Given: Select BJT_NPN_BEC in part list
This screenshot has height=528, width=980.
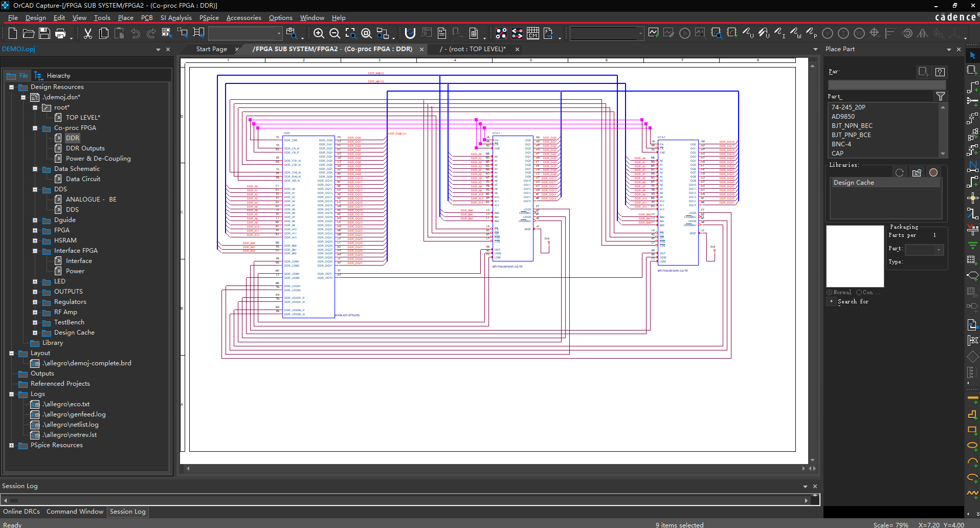Looking at the screenshot, I should pyautogui.click(x=852, y=126).
